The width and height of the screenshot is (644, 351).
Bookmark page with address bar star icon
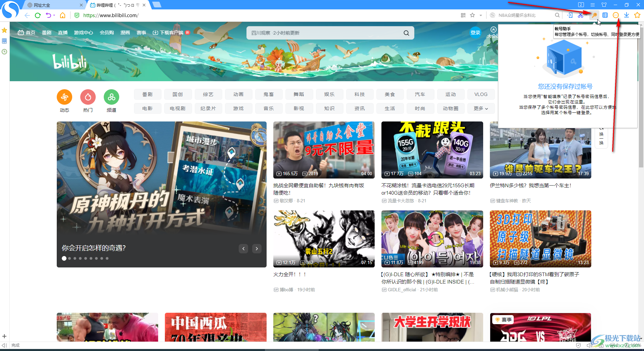pos(472,15)
